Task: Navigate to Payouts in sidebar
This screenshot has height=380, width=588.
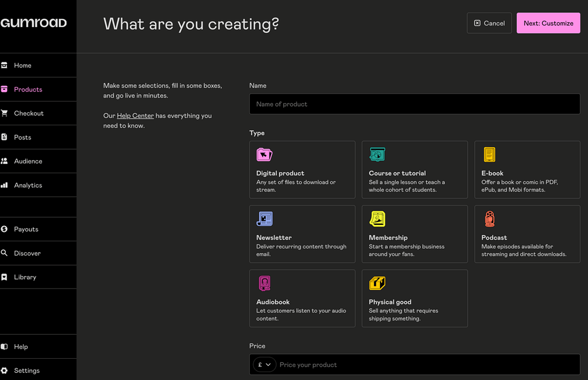Action: (x=26, y=229)
